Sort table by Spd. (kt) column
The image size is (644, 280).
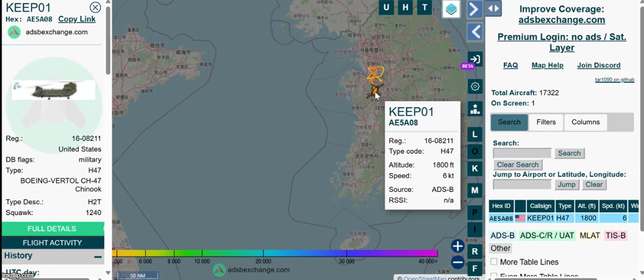point(614,206)
